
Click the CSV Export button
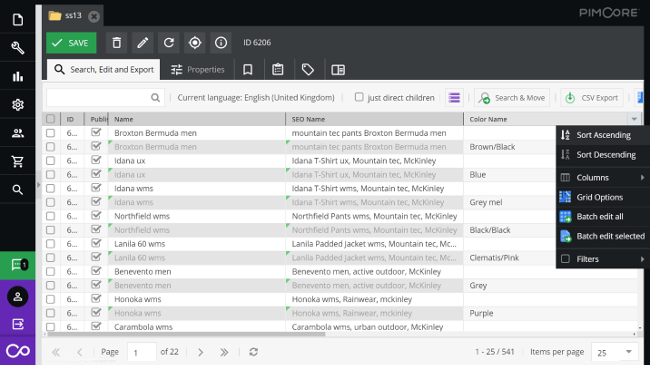click(x=592, y=98)
